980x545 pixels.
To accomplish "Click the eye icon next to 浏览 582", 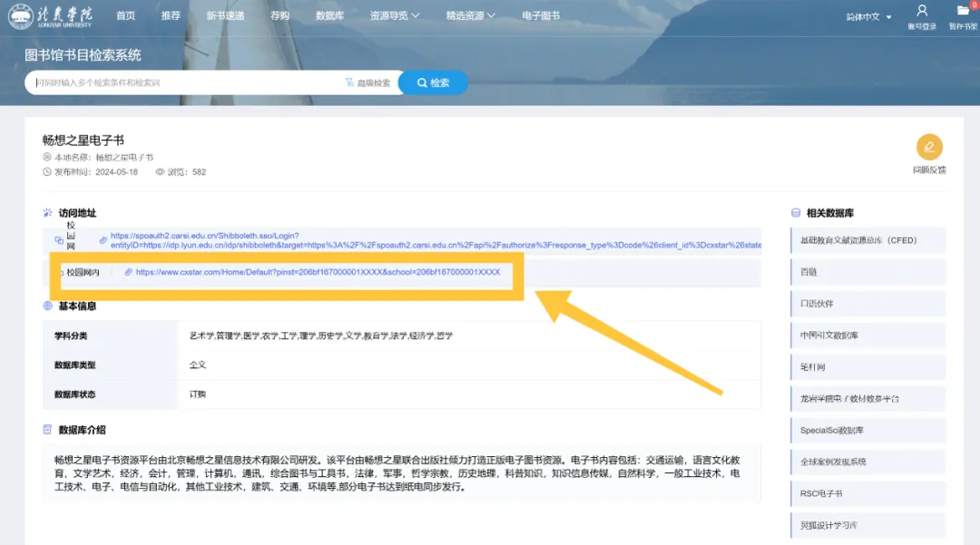I will coord(160,171).
